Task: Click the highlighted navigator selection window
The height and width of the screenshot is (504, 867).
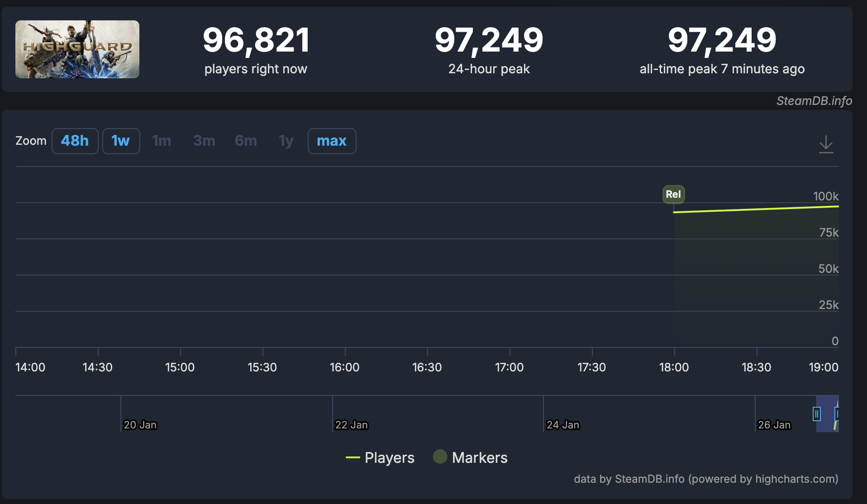Action: click(828, 414)
